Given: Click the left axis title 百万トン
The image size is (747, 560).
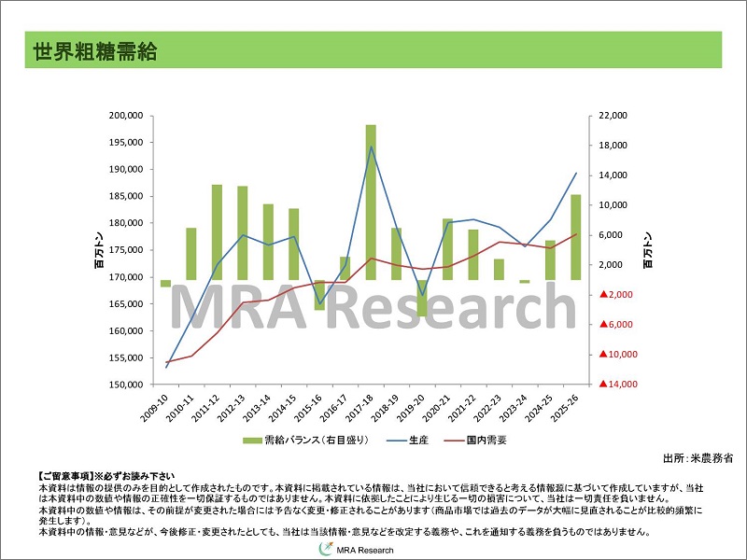Looking at the screenshot, I should coord(99,250).
